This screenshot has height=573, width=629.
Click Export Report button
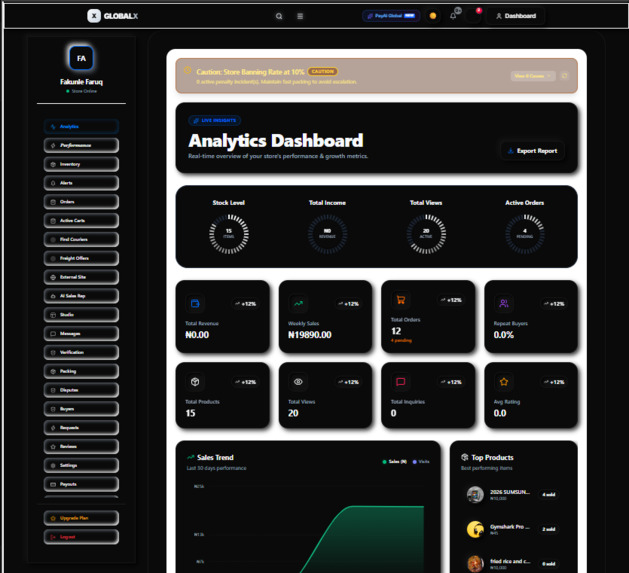[x=533, y=151]
